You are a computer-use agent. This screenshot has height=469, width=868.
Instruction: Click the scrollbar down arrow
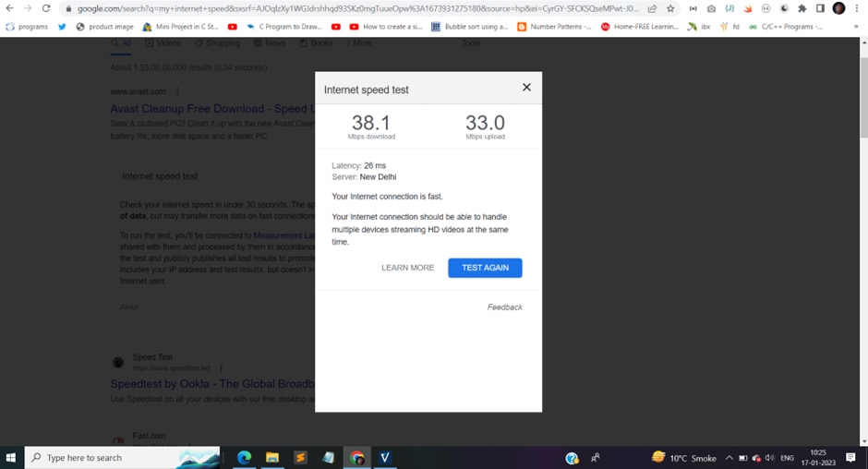tap(863, 442)
